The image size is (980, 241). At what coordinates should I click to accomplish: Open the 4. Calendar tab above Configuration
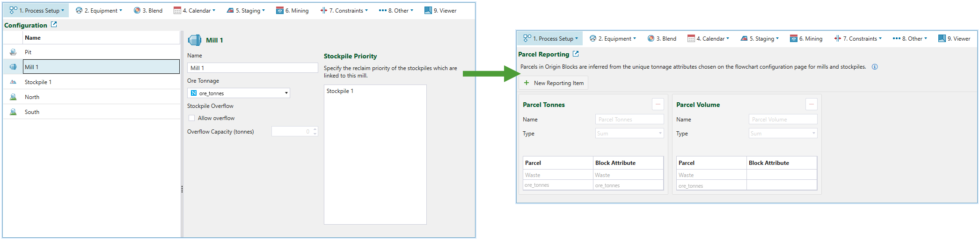pyautogui.click(x=194, y=10)
